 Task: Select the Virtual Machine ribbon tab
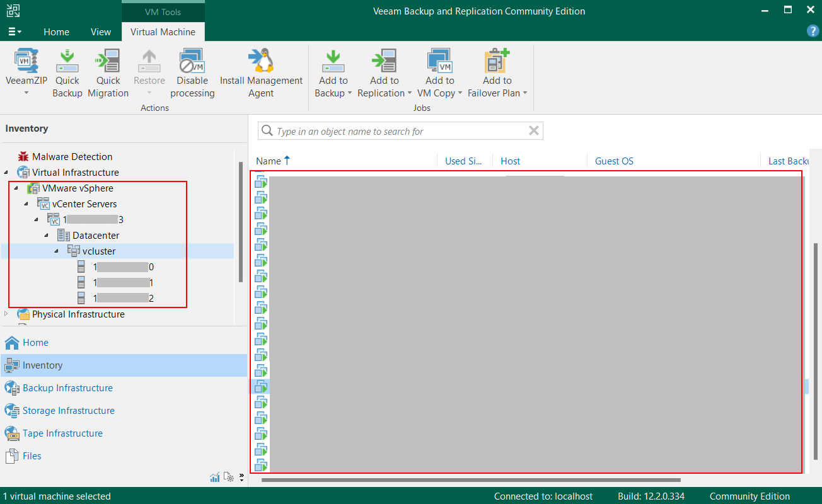(163, 31)
